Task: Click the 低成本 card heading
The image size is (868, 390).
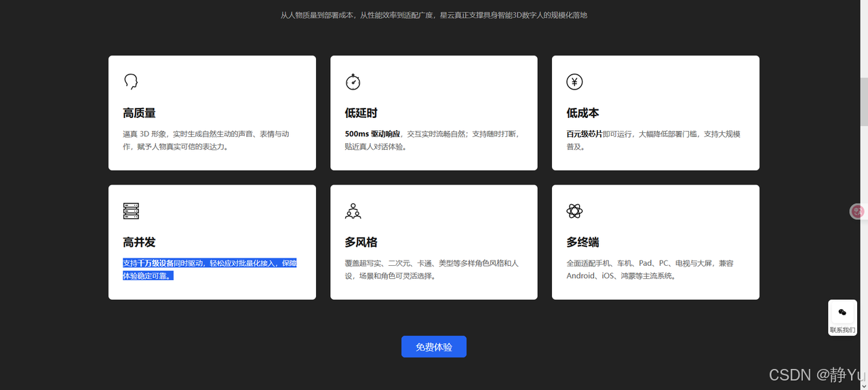Action: click(x=583, y=113)
